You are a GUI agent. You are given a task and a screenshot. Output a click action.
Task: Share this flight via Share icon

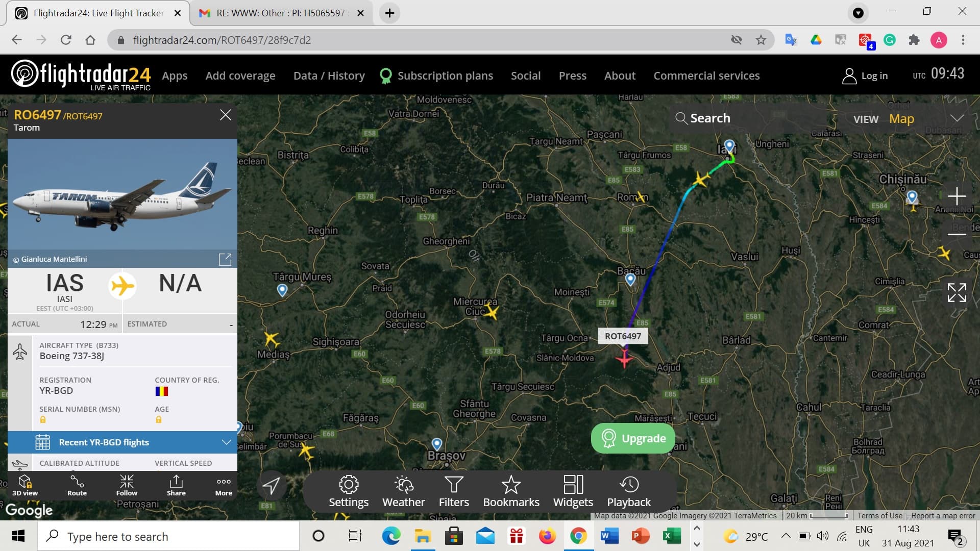[176, 485]
